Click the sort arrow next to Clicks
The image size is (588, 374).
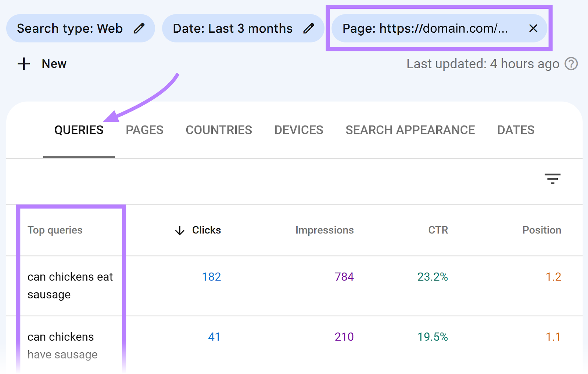tap(179, 231)
